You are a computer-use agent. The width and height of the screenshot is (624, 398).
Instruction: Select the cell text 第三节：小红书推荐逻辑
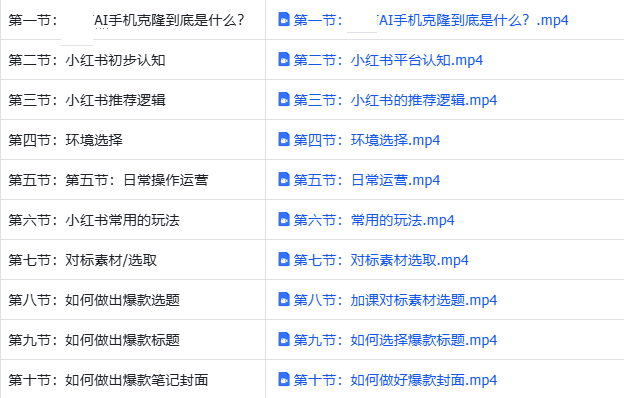(87, 100)
